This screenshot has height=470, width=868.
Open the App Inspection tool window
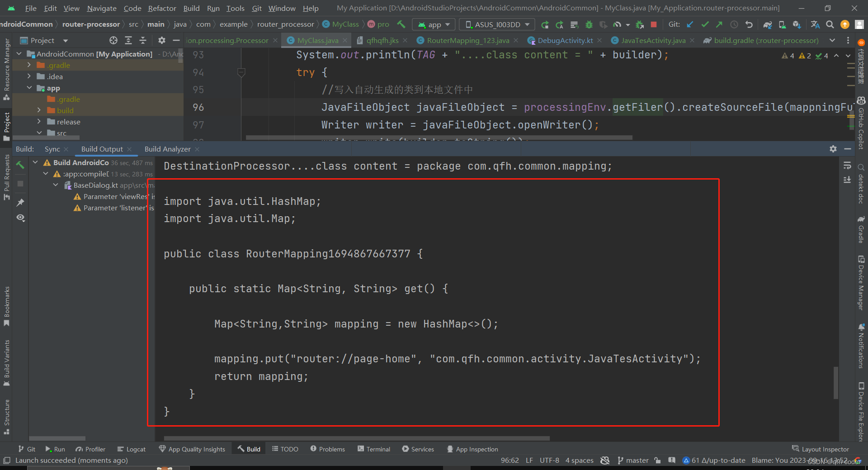point(472,449)
